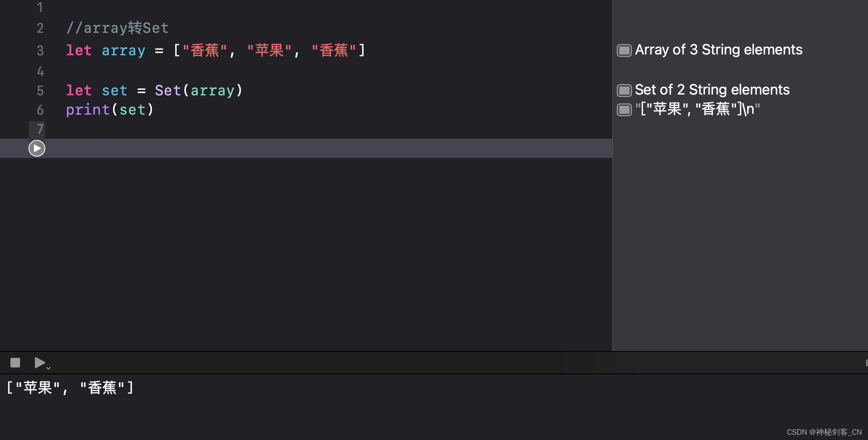Screen dimensions: 868x440
Task: Open the run-mode chevron beside the play triangle
Action: tap(48, 367)
